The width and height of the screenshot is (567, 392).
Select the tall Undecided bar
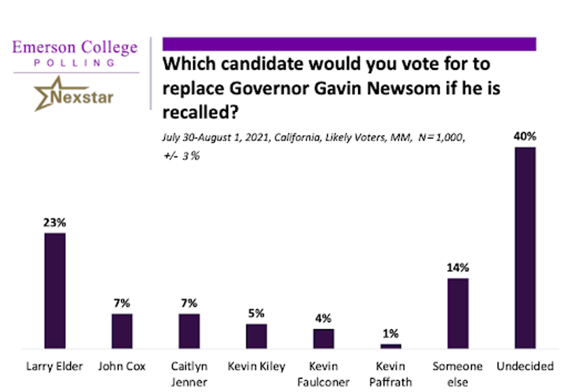point(525,248)
